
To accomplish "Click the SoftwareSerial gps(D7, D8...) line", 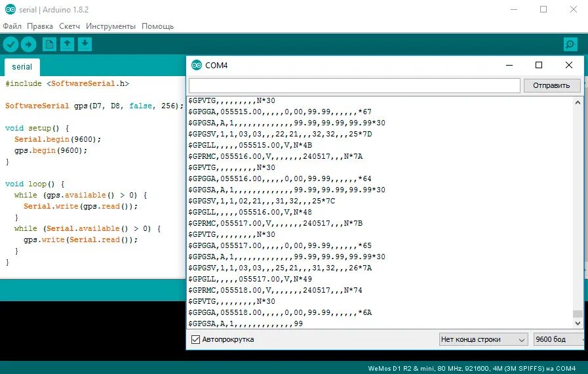I will tap(94, 106).
